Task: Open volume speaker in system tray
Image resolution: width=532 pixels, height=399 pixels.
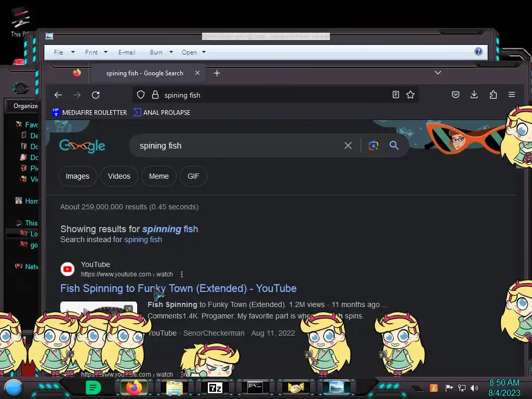Action: [474, 388]
